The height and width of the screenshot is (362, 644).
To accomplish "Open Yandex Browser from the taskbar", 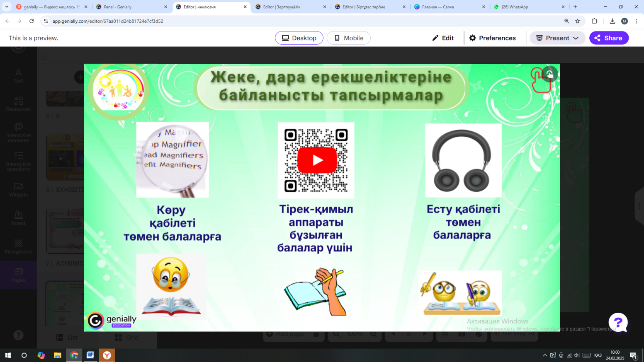I will pos(107,355).
